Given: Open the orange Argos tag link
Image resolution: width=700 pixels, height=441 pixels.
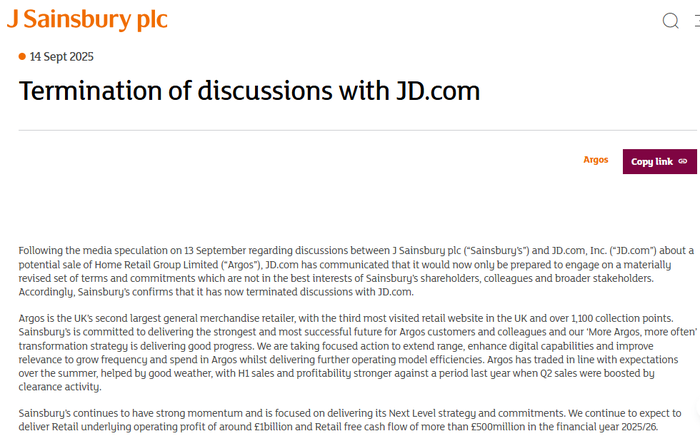Looking at the screenshot, I should (596, 160).
